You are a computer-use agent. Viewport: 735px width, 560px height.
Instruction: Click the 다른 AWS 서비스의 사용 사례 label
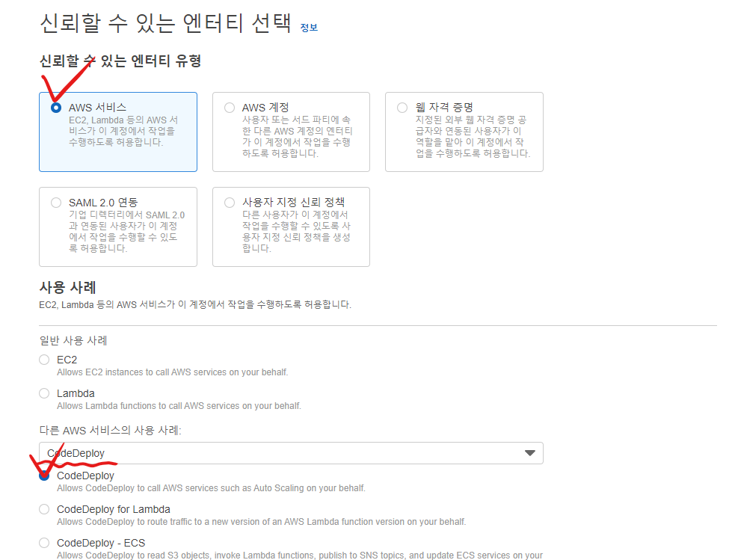110,430
